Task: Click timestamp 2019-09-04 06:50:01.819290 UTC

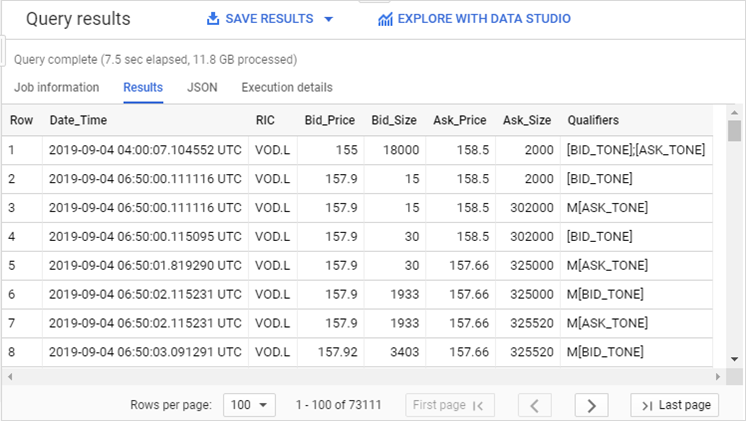Action: click(145, 265)
